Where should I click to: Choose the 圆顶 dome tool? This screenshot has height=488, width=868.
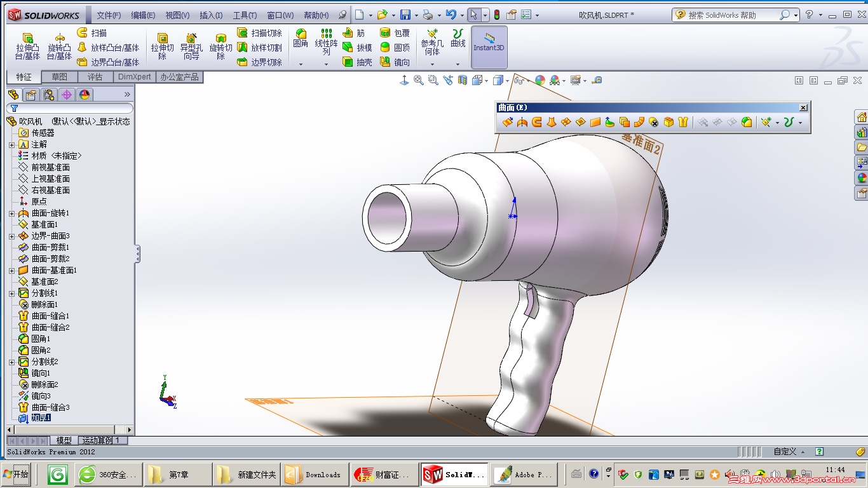coord(395,48)
